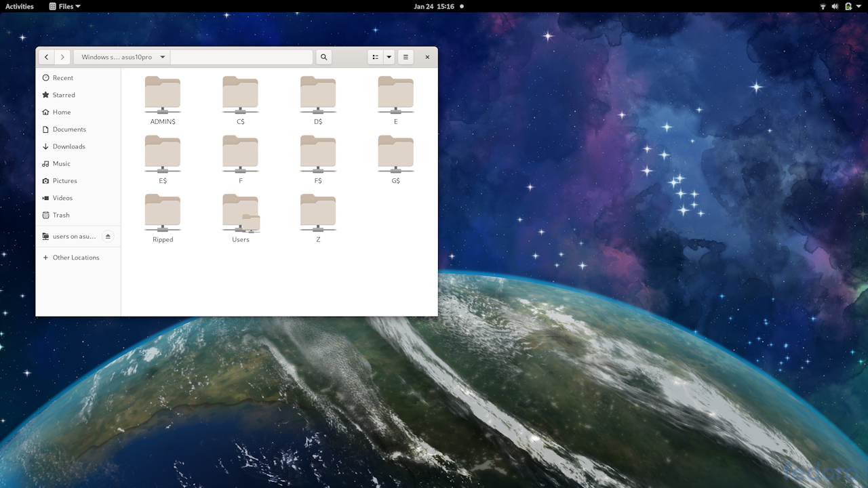Open Pictures in the sidebar
868x488 pixels.
[x=78, y=181]
